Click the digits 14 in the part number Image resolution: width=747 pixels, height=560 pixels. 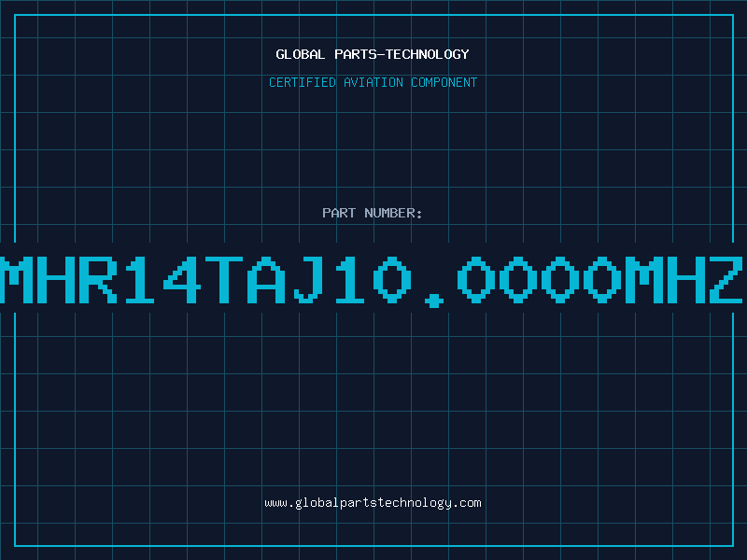click(x=162, y=280)
